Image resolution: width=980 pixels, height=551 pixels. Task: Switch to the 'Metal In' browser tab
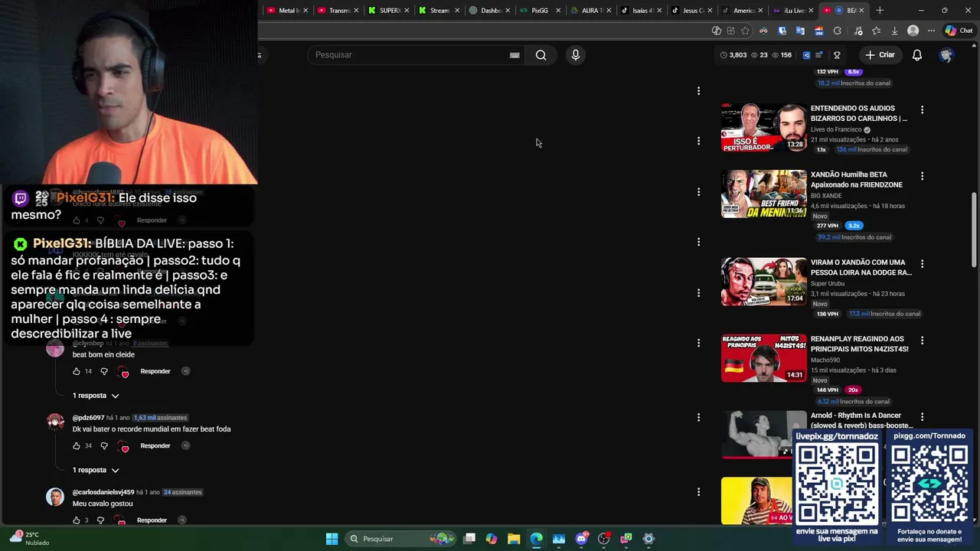coord(289,11)
